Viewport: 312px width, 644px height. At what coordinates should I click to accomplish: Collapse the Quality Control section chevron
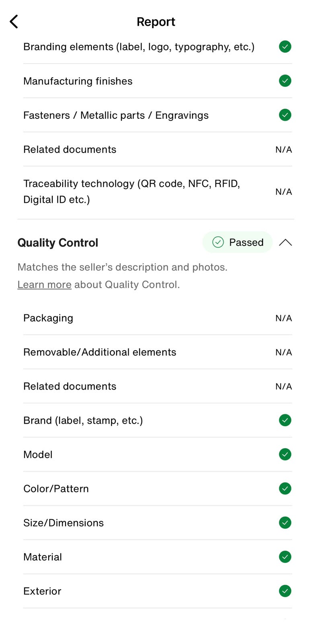pos(285,242)
